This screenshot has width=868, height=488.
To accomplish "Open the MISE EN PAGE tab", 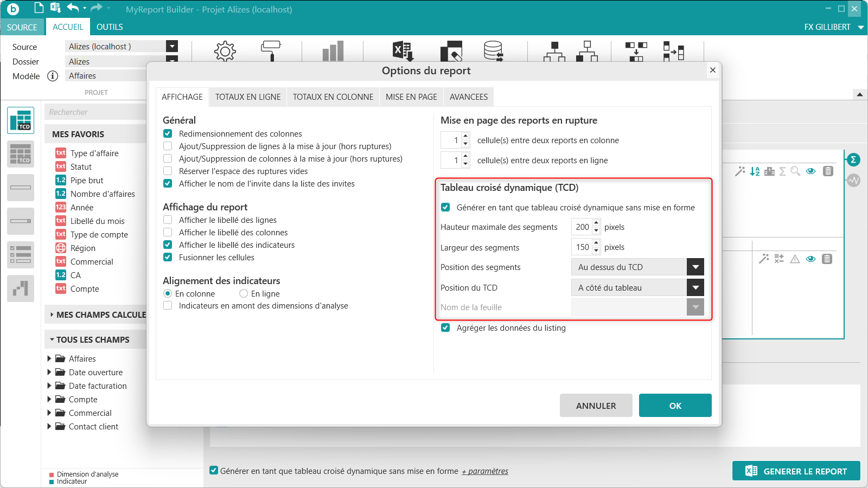I will [411, 97].
